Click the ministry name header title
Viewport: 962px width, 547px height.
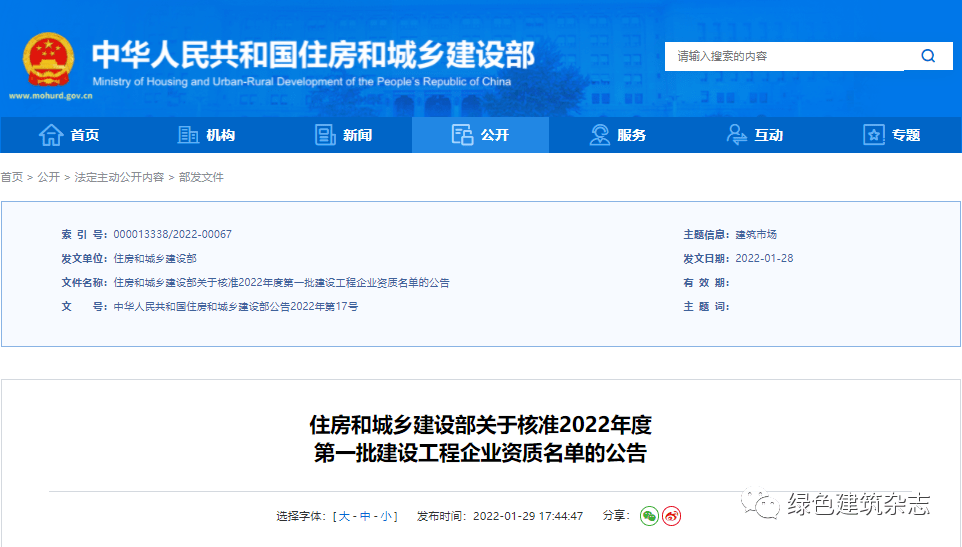tap(314, 55)
